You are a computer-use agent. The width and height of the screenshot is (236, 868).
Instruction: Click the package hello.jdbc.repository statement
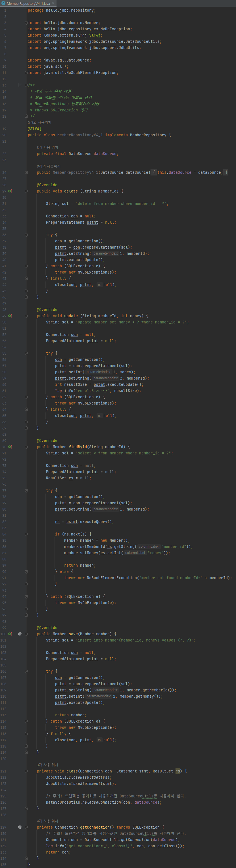(62, 10)
